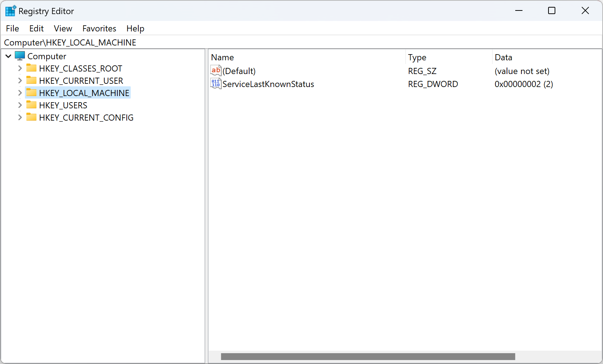Open the Edit menu

coord(36,29)
